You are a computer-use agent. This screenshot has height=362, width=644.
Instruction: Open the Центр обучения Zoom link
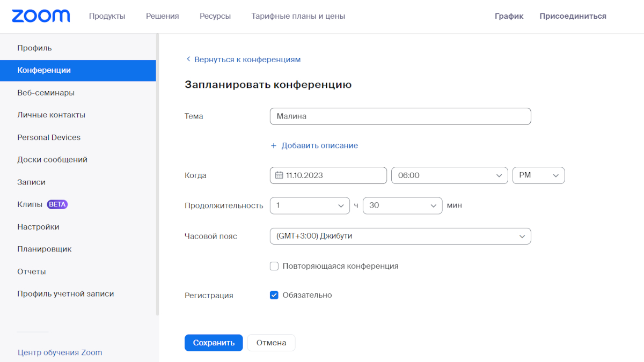click(x=60, y=352)
